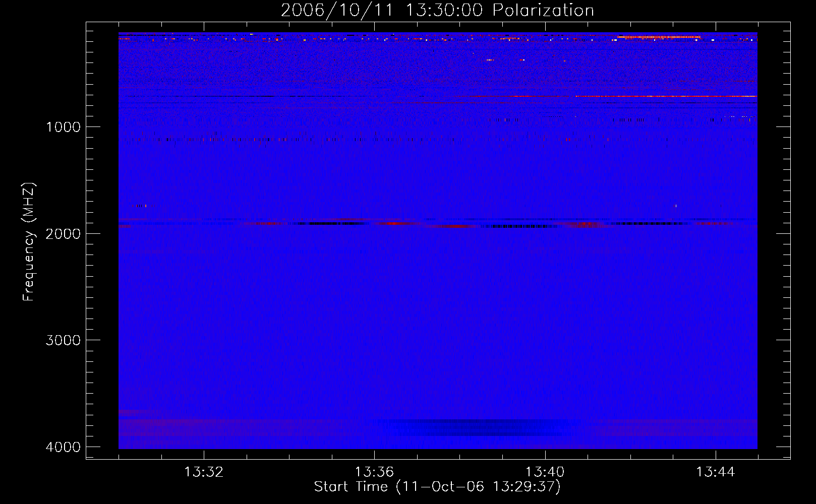The image size is (816, 504).
Task: Select the 'Frequency (MHZ)' y-axis label
Action: tap(29, 242)
